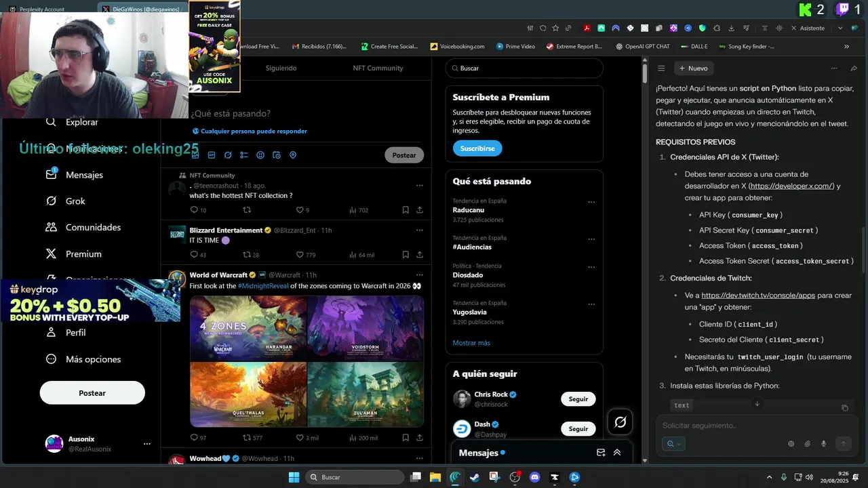868x488 pixels.
Task: Follow Chris Rock
Action: (578, 399)
